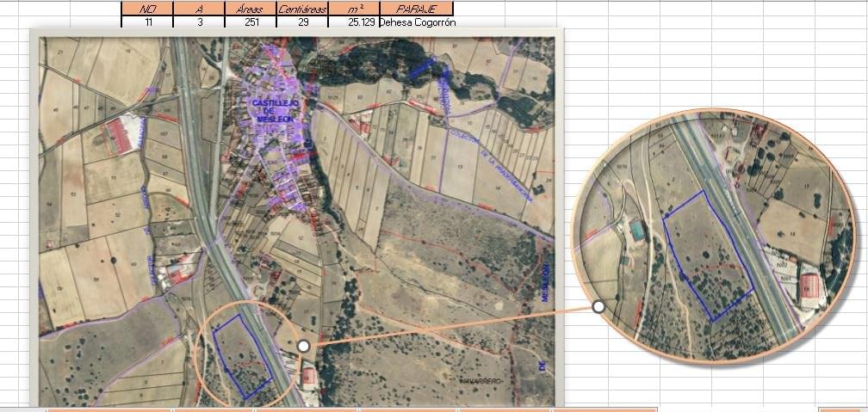The width and height of the screenshot is (868, 412).
Task: Select the blue parcel outline on the main map
Action: click(243, 357)
